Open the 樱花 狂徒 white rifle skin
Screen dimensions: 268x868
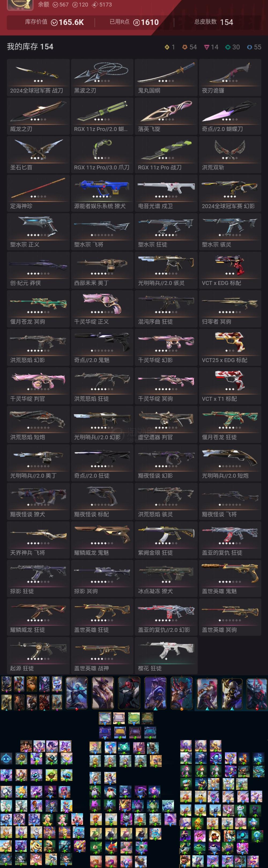coord(166,655)
